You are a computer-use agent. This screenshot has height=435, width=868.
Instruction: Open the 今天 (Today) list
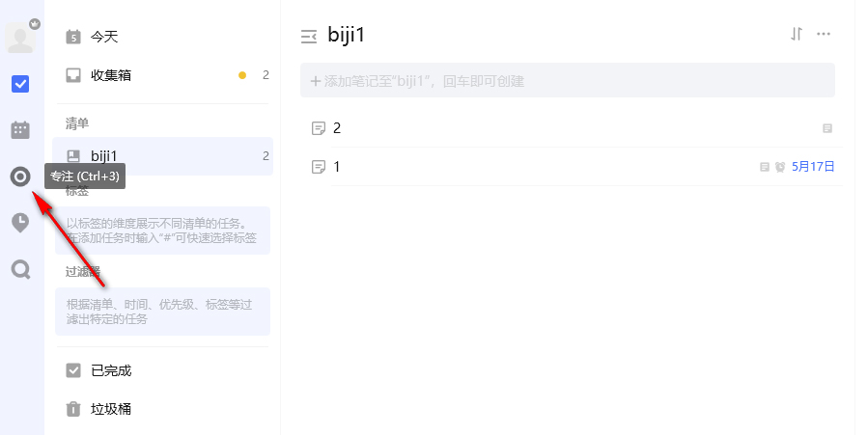coord(163,37)
